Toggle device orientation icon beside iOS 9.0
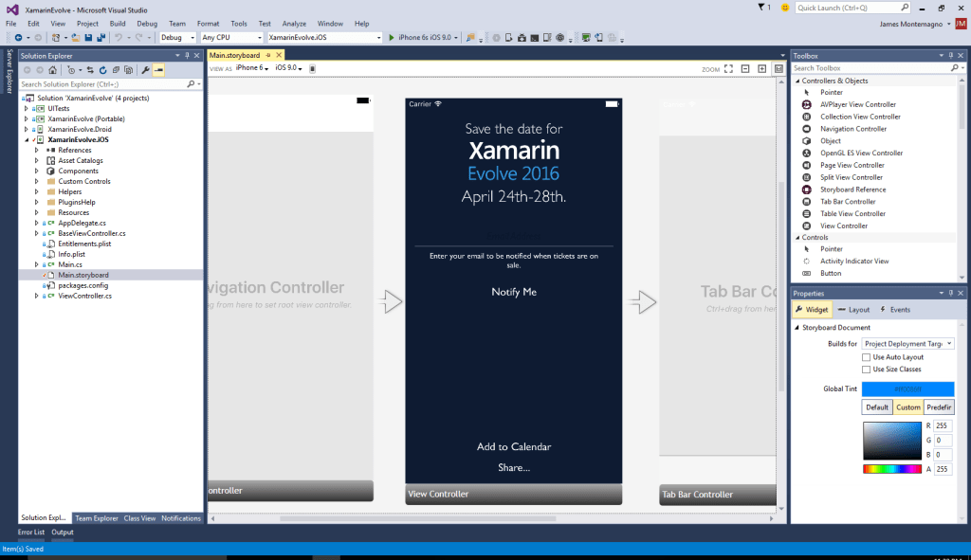Viewport: 971px width, 560px height. tap(313, 68)
